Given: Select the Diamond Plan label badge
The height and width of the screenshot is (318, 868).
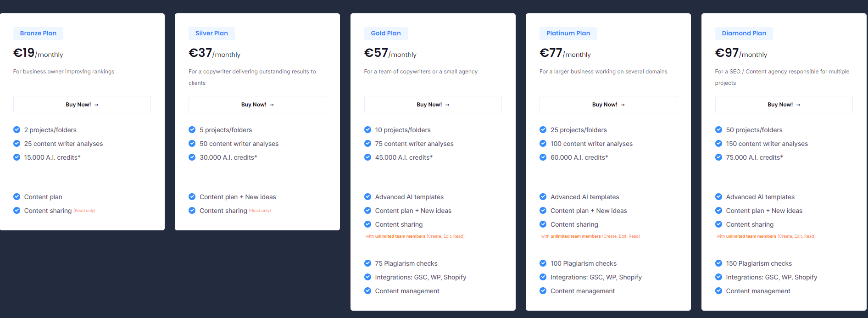Looking at the screenshot, I should (744, 33).
